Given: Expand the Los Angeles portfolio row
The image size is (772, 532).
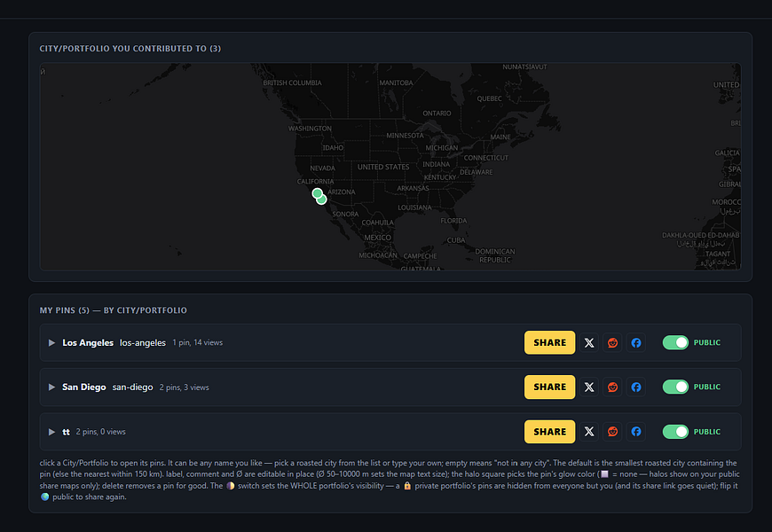Looking at the screenshot, I should pyautogui.click(x=51, y=342).
